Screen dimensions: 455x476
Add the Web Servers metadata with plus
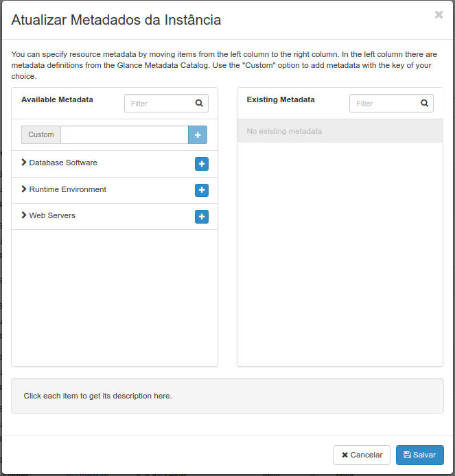pos(201,217)
